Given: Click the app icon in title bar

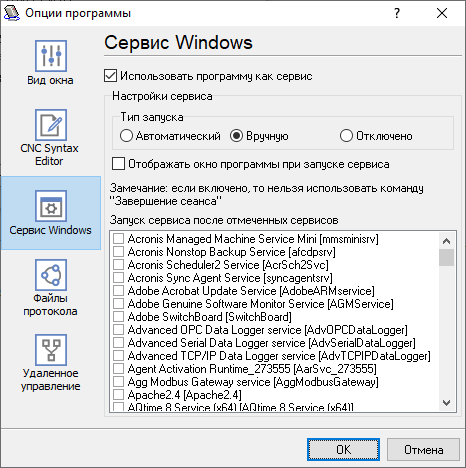Looking at the screenshot, I should [x=12, y=13].
